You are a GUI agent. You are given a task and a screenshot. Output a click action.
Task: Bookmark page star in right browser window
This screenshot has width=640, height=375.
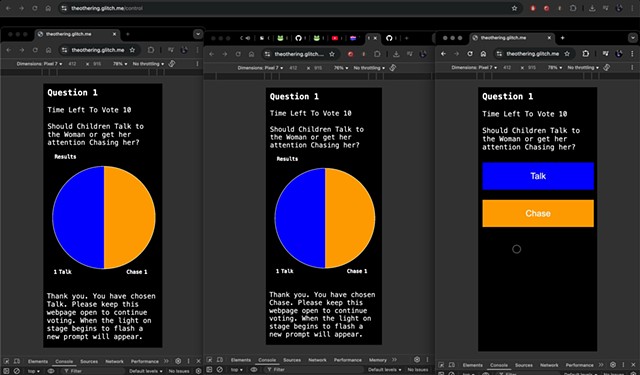(x=567, y=53)
